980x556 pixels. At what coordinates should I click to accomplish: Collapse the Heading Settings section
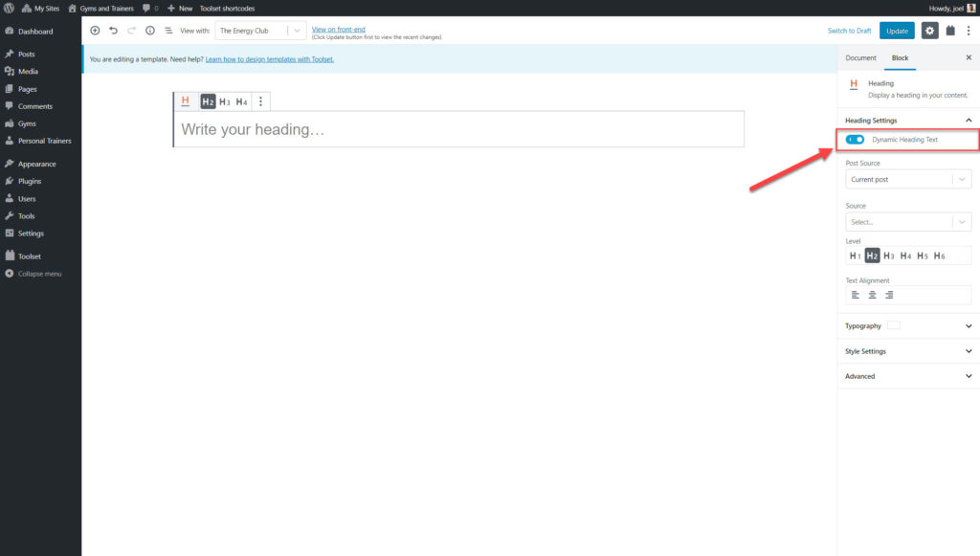908,120
